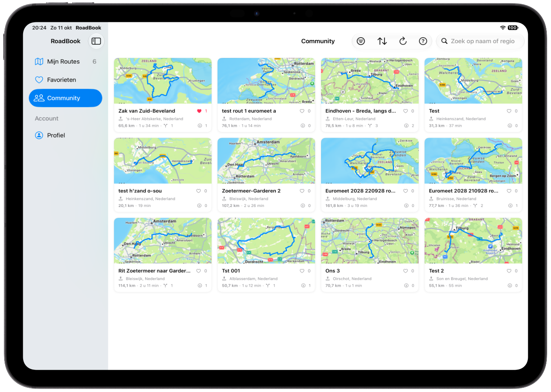Click the location text Oirschot, Nederland

tap(352, 279)
